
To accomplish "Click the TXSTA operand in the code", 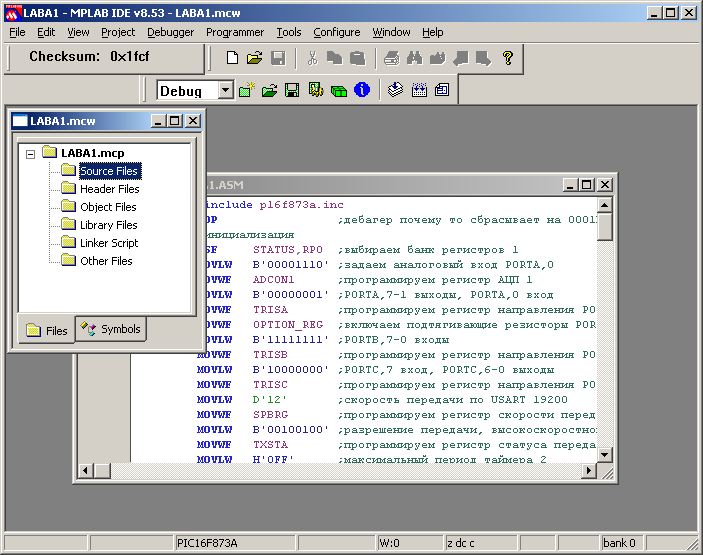I will click(x=270, y=445).
